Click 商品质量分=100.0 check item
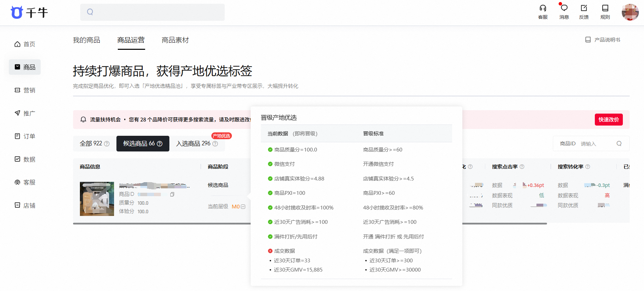Image resolution: width=644 pixels, height=291 pixels. (x=293, y=150)
